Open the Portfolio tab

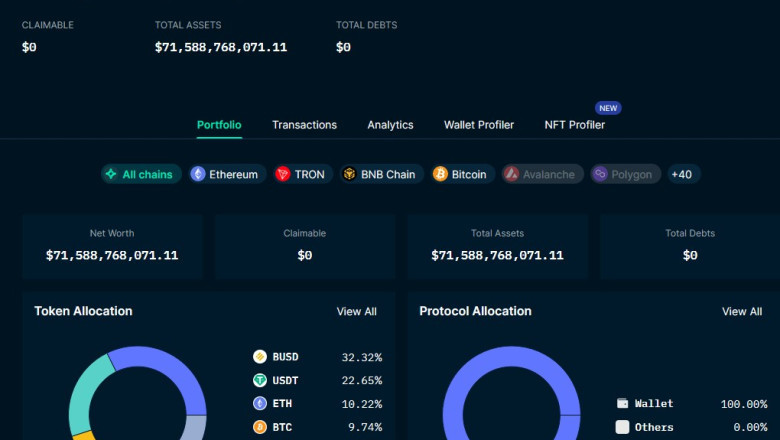219,125
